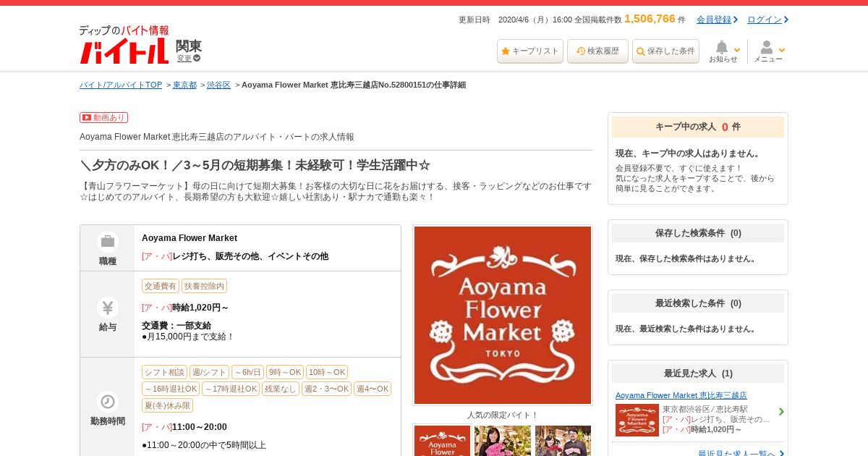This screenshot has height=456, width=868.
Task: Open 保存した条件 saved conditions button
Action: point(665,51)
